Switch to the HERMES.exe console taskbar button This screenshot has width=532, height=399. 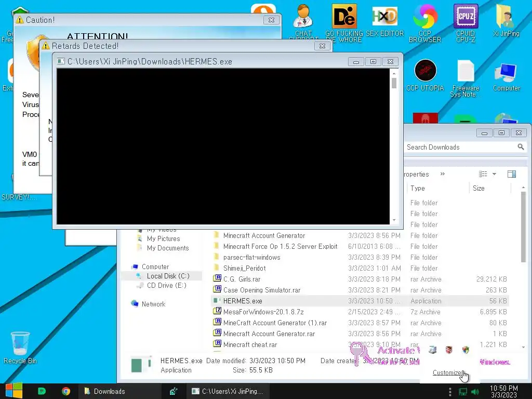click(228, 391)
